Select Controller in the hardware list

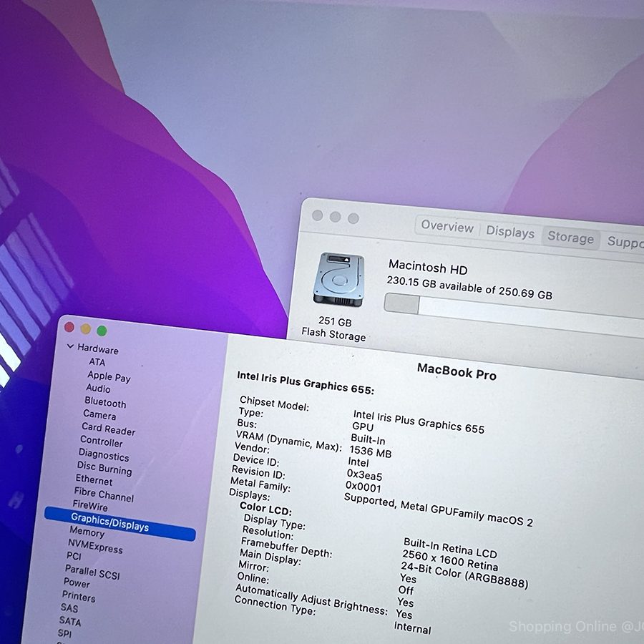102,441
